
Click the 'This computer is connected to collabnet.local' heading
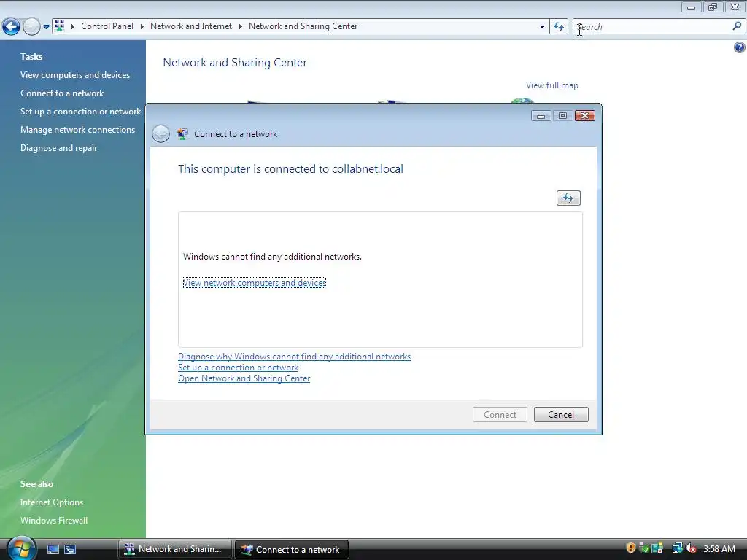pyautogui.click(x=290, y=169)
